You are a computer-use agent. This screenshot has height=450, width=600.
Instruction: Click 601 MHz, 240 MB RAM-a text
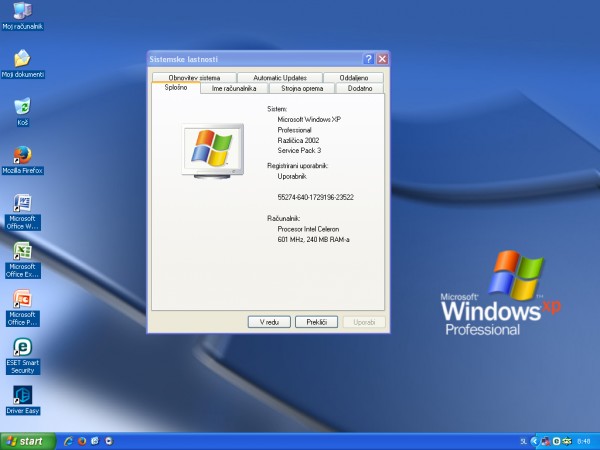pos(313,240)
